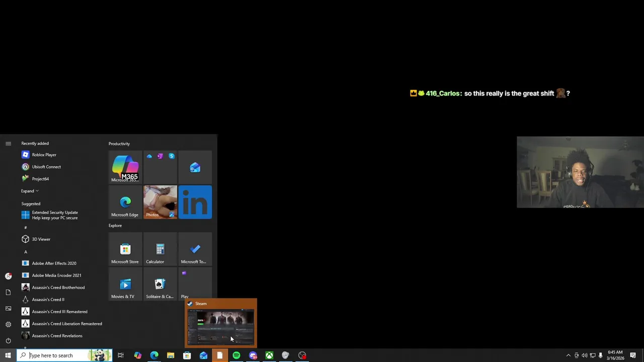Screen dimensions: 644x362
Task: Open the volume speaker tray icon
Action: [584, 355]
